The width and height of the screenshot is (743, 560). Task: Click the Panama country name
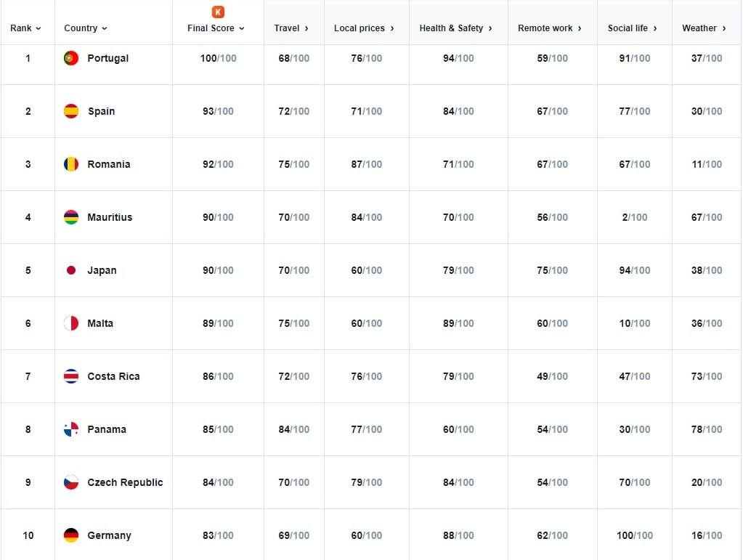[x=107, y=429]
